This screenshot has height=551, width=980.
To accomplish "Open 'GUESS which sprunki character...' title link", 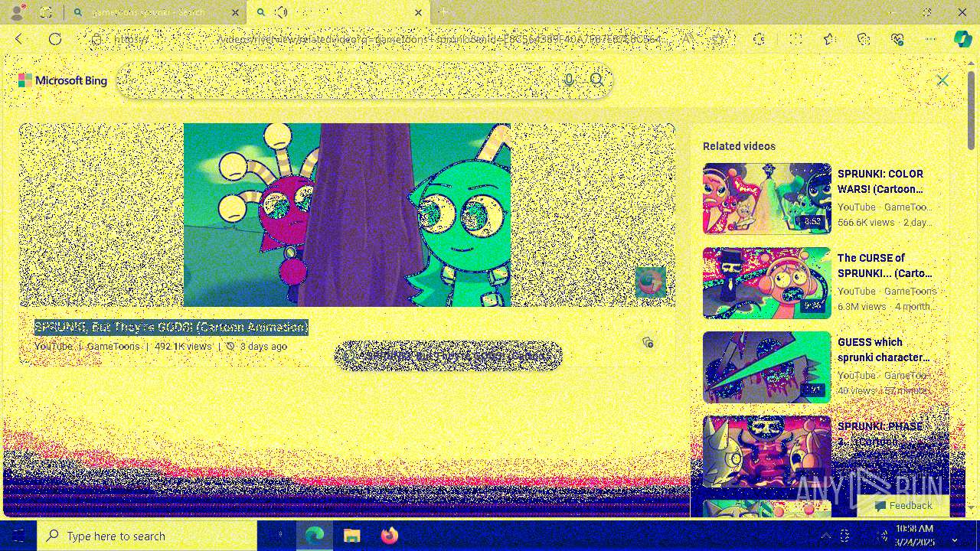I will click(x=884, y=350).
